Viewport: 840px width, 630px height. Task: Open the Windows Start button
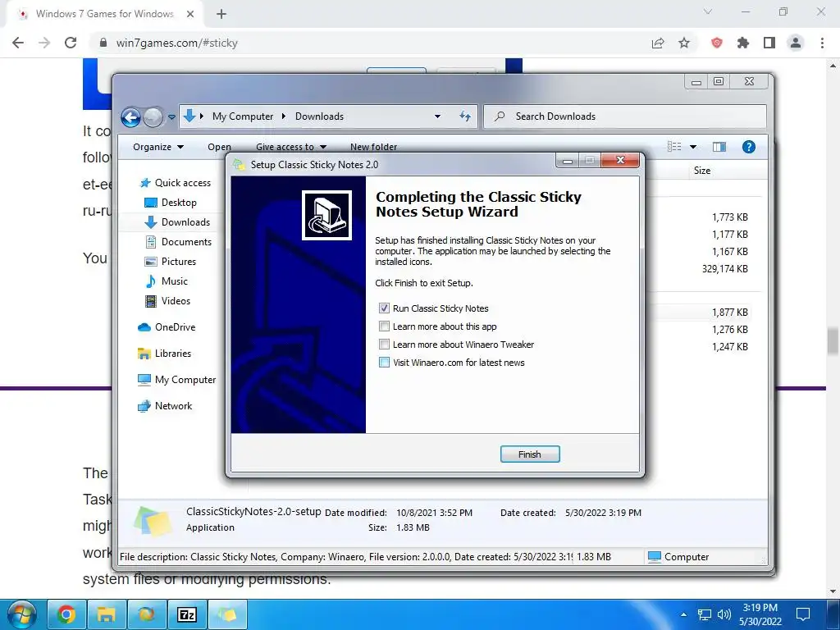pyautogui.click(x=22, y=614)
